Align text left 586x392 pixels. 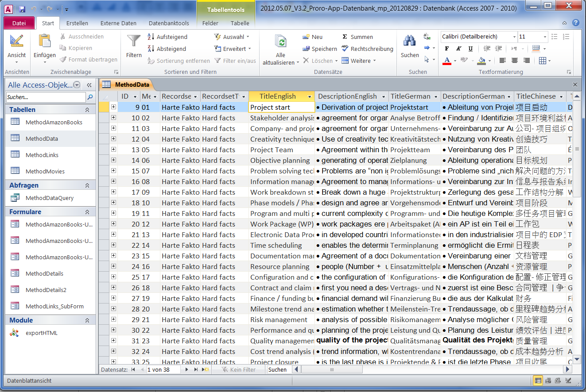point(502,61)
